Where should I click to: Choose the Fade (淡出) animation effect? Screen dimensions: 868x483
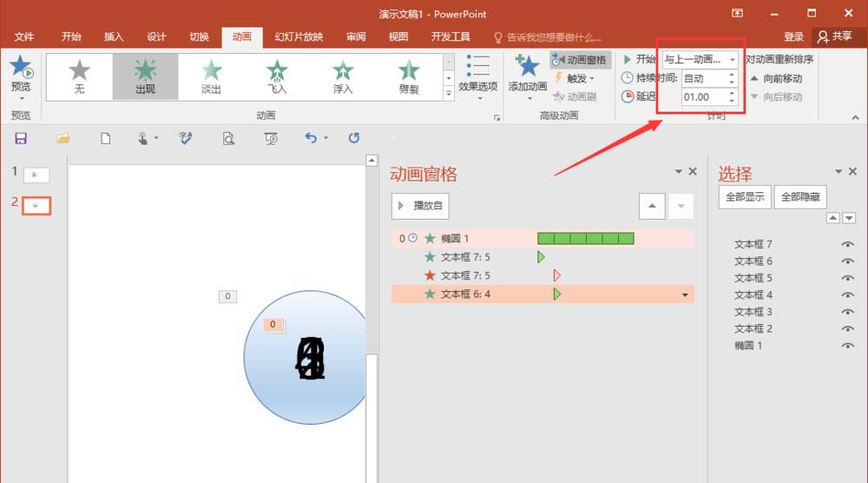point(211,77)
